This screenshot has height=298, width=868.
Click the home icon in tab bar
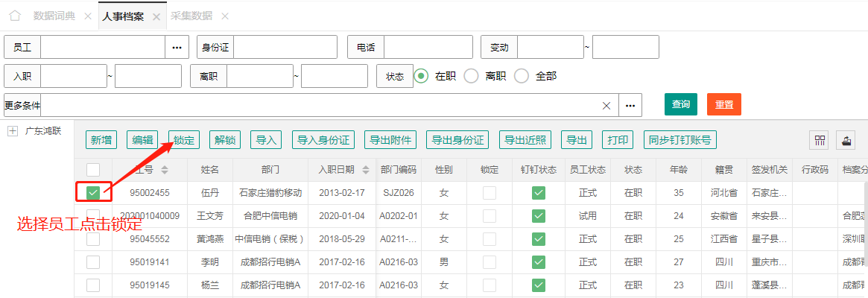pyautogui.click(x=14, y=16)
